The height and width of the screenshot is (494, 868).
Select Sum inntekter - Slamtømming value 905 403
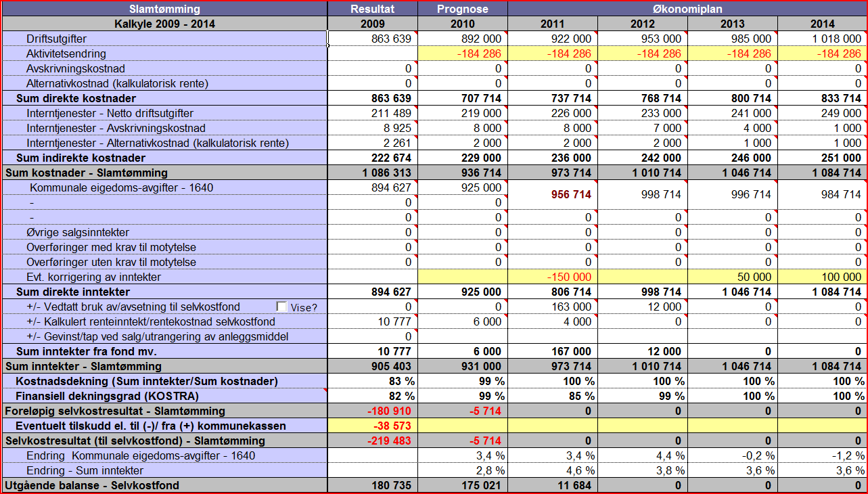tap(373, 366)
